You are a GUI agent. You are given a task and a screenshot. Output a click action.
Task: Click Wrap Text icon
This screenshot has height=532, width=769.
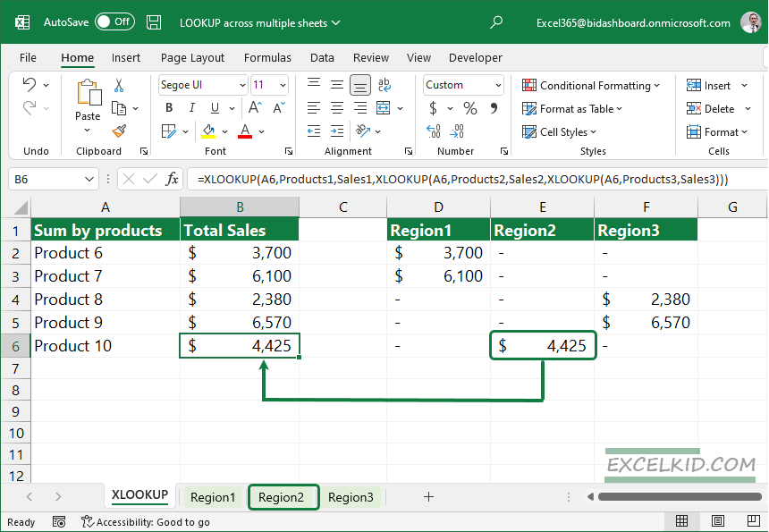click(x=384, y=85)
